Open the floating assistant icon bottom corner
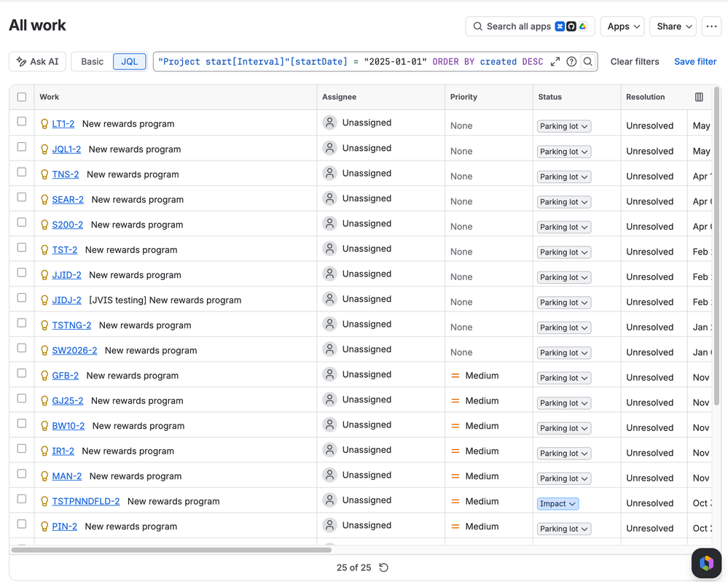This screenshot has width=728, height=582. coord(706,563)
